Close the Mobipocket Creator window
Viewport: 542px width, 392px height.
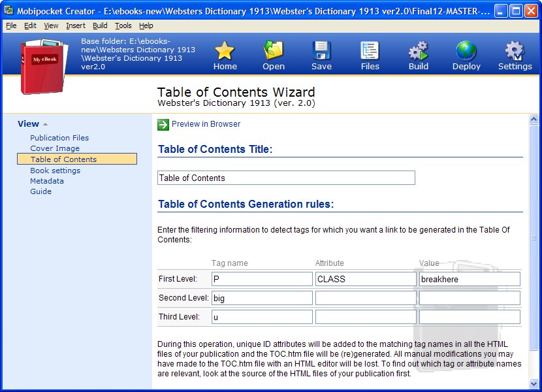(x=532, y=10)
